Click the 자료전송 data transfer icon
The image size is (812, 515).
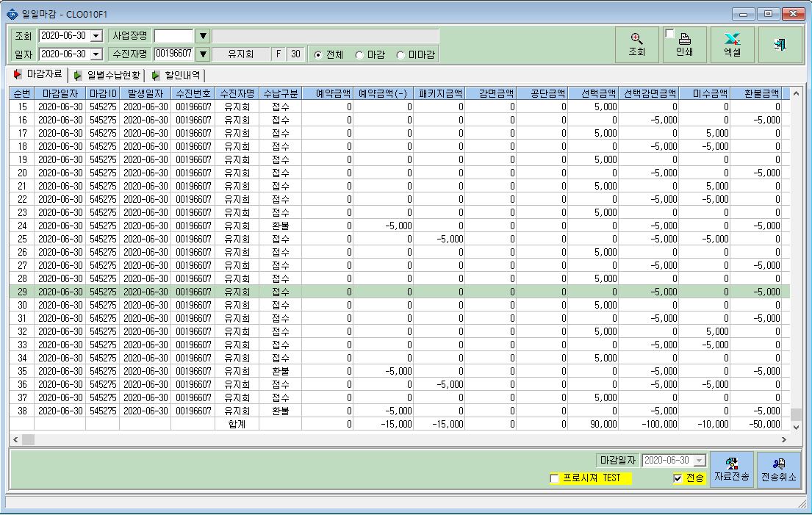[731, 464]
